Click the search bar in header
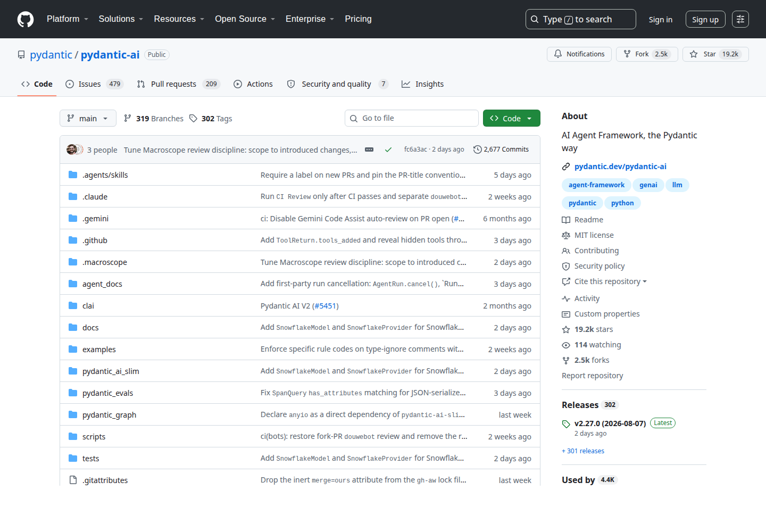766x532 pixels. coord(581,19)
